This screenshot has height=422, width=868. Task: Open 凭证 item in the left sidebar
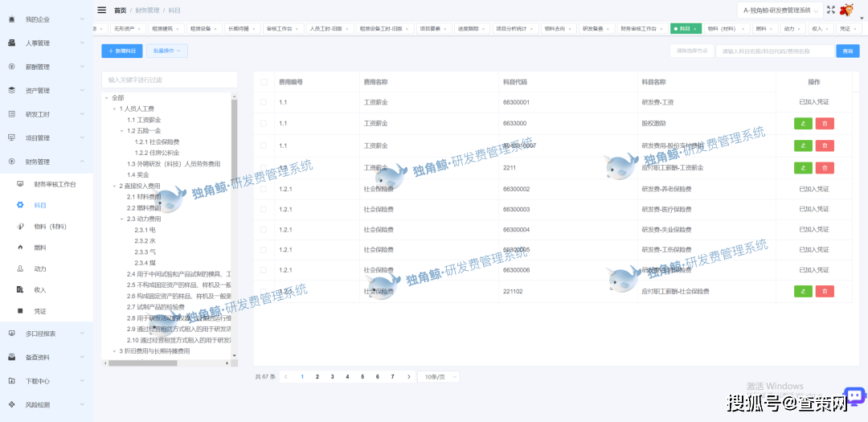(39, 311)
